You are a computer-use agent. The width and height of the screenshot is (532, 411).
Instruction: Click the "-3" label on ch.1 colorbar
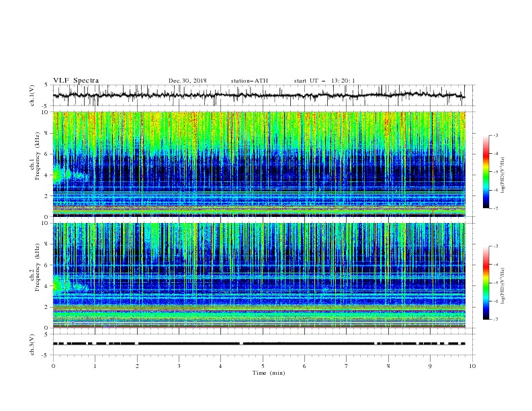click(495, 135)
